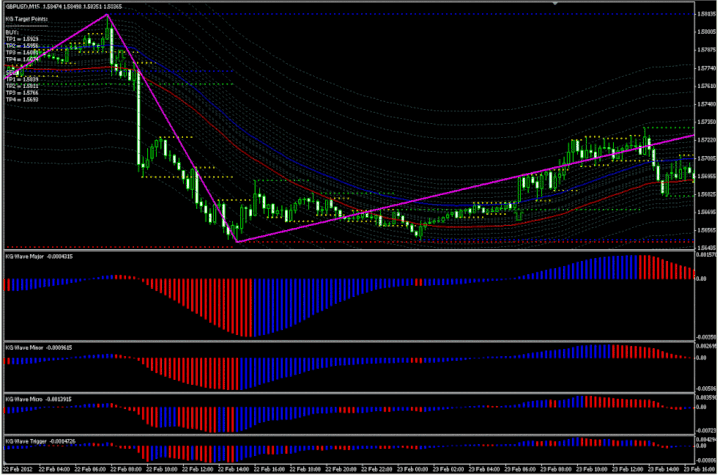Click the TP4 = 1.5693 target line
The width and height of the screenshot is (720, 475).
22,99
